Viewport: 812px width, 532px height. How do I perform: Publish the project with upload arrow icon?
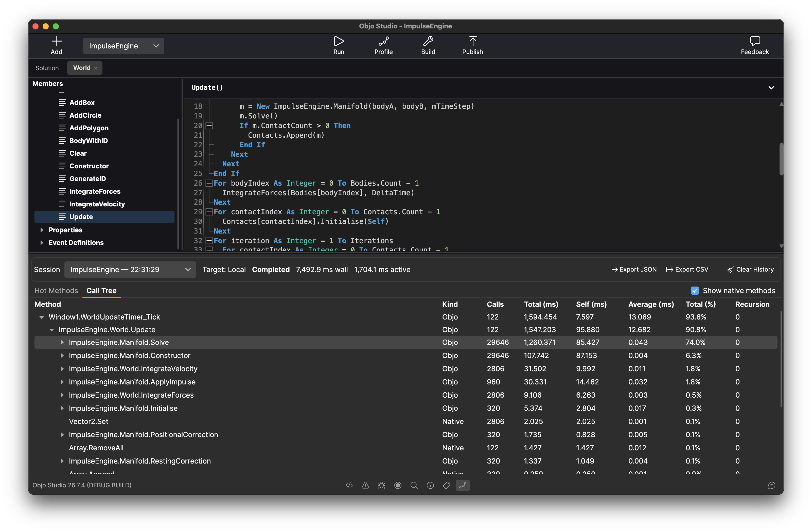(472, 41)
